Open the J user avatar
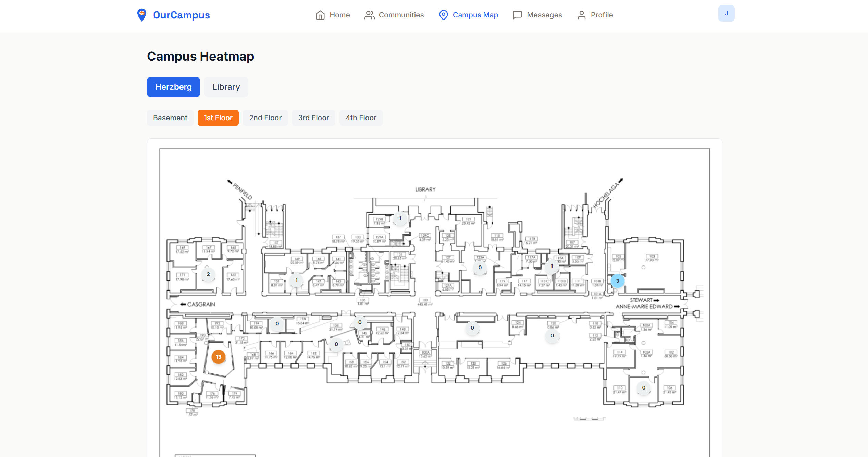Viewport: 868px width, 457px height. coord(726,14)
